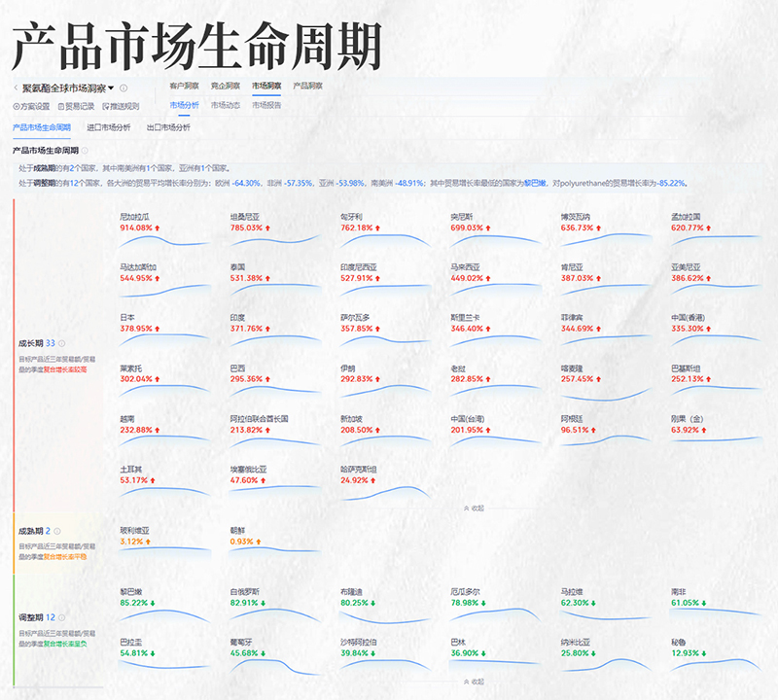
Task: Click the info icon beside 产品市场生命周期 heading
Action: click(86, 151)
